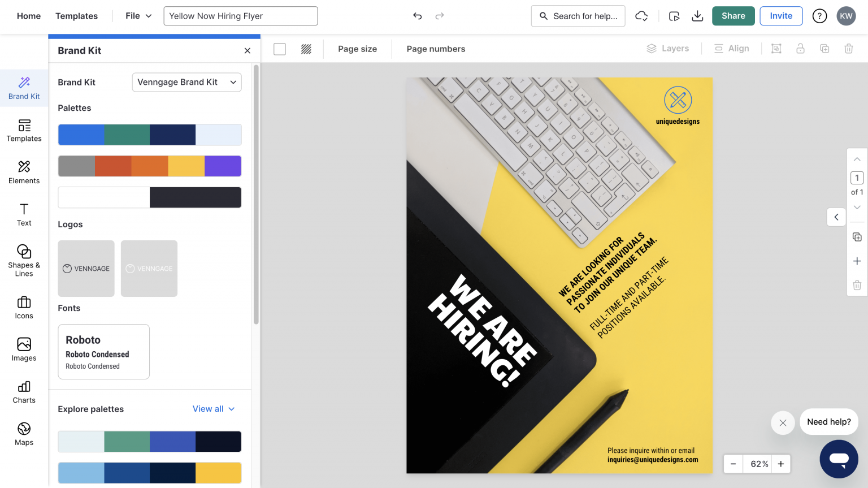Click the Yellow Now Hiring Flyer title field
868x488 pixels.
point(240,16)
